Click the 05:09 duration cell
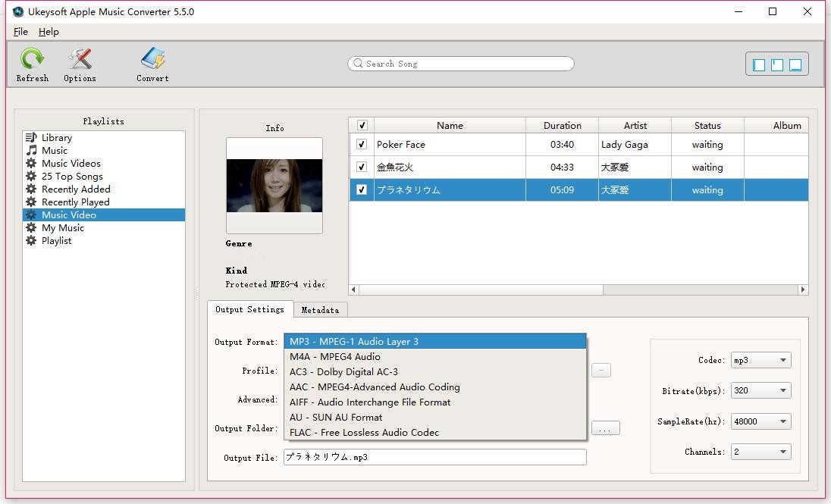Viewport: 831px width, 504px height. (563, 189)
